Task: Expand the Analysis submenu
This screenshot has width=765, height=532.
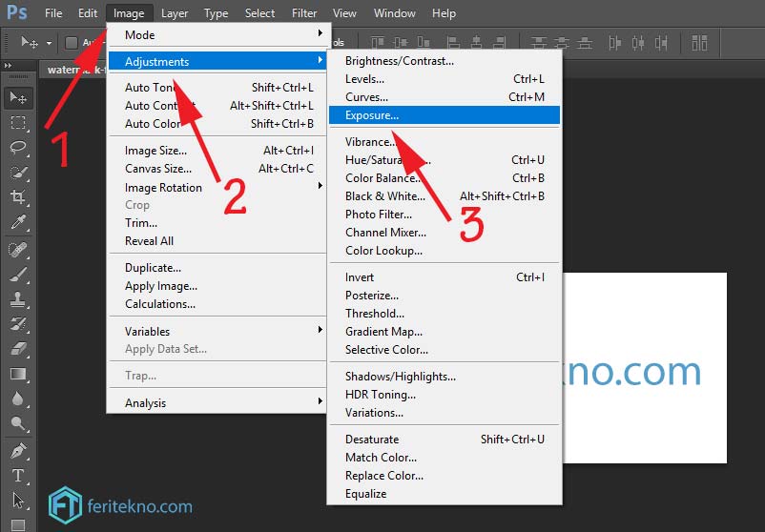Action: coord(217,402)
